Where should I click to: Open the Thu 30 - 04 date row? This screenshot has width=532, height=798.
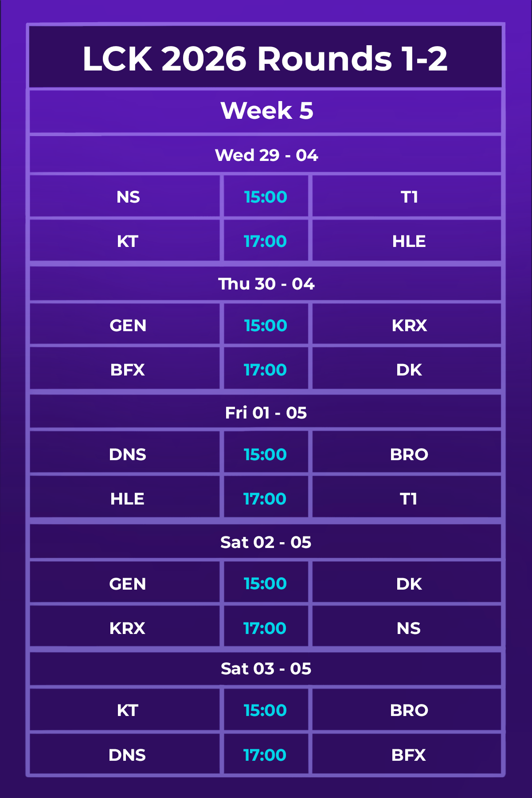(266, 284)
